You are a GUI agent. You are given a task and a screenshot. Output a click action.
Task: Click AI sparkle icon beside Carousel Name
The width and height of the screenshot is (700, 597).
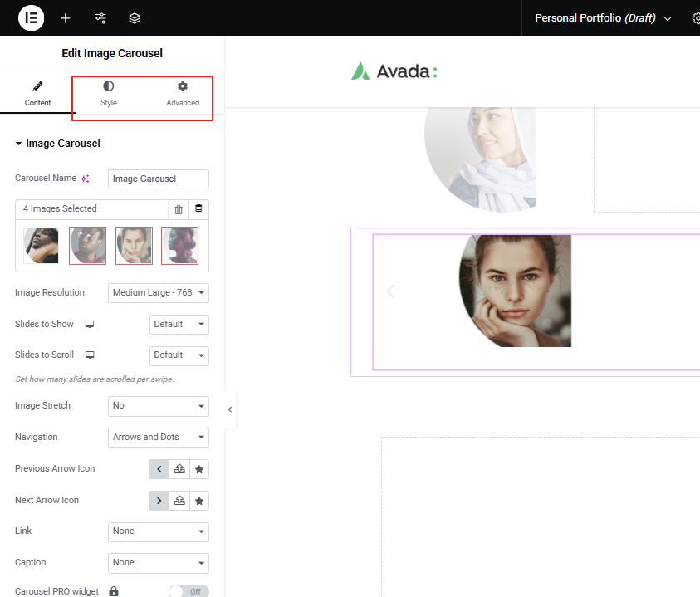click(85, 179)
